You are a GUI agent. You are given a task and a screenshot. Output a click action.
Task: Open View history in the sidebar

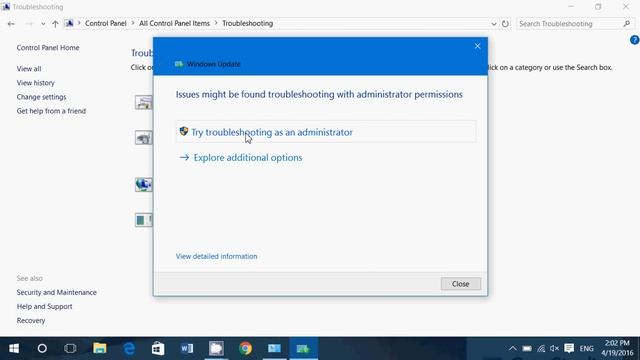point(36,83)
